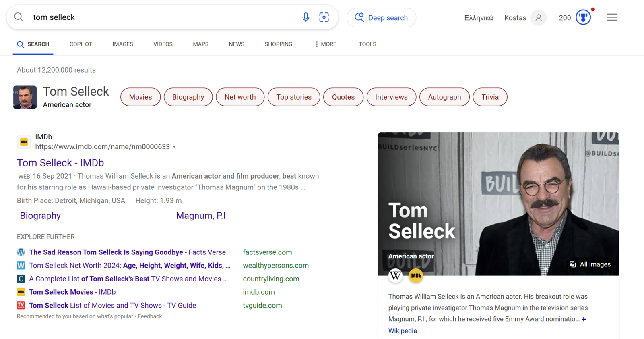Open the rewards trophy icon
644x339 pixels.
pyautogui.click(x=583, y=17)
